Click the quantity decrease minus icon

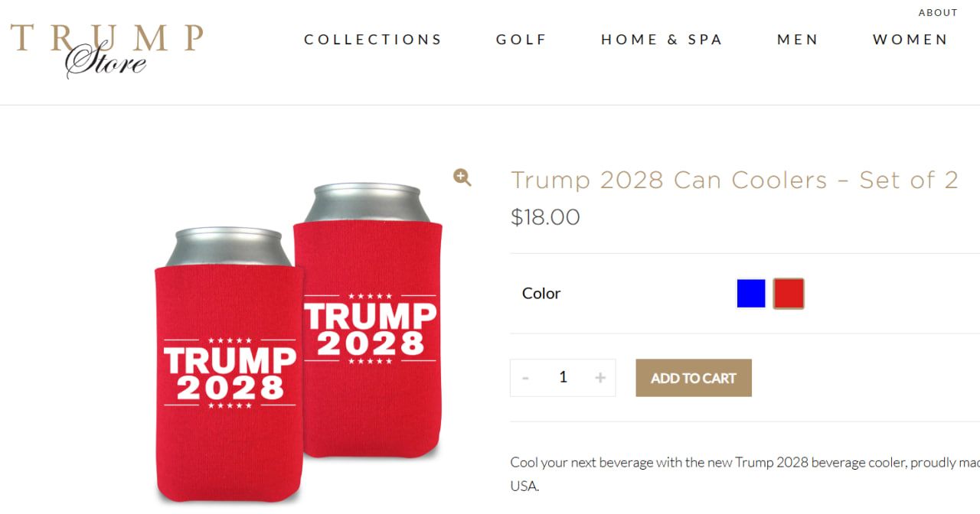[526, 377]
